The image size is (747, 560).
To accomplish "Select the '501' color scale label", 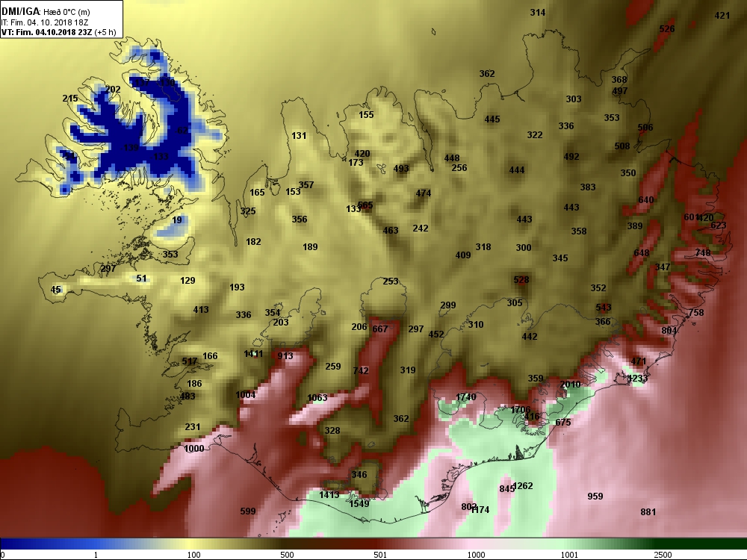I will click(380, 555).
